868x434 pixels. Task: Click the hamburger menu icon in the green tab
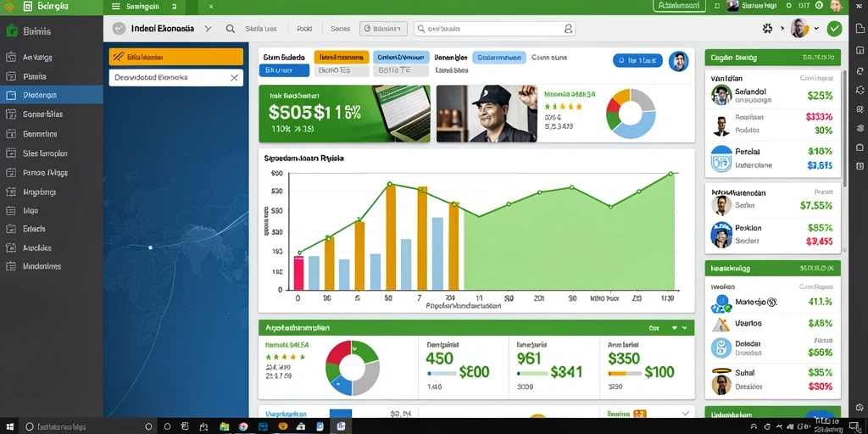tap(115, 7)
